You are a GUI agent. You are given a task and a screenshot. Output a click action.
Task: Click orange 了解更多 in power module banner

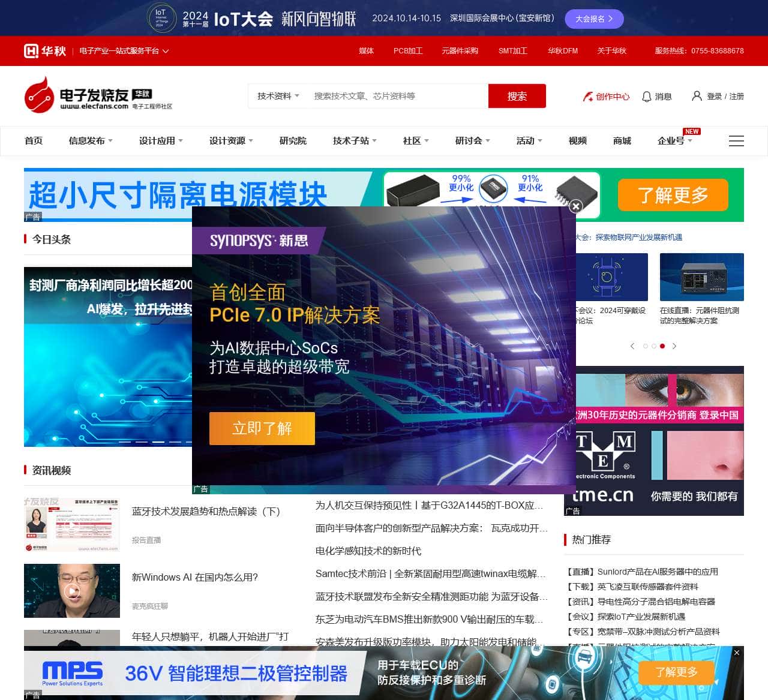point(673,195)
